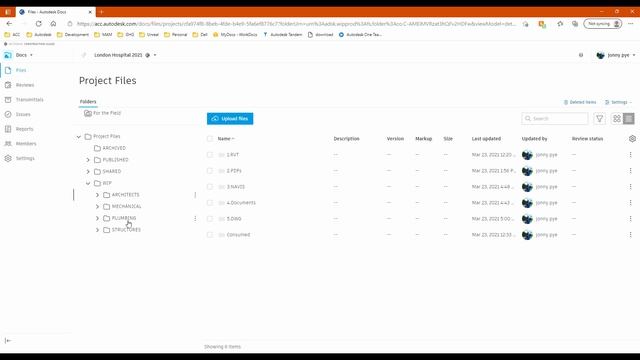Click the filter funnel icon
640x360 pixels.
pos(599,118)
